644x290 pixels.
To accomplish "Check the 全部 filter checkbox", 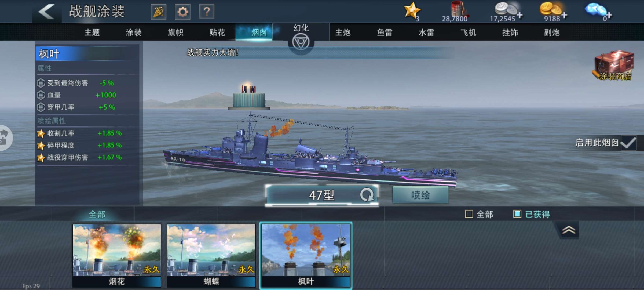I will [469, 214].
